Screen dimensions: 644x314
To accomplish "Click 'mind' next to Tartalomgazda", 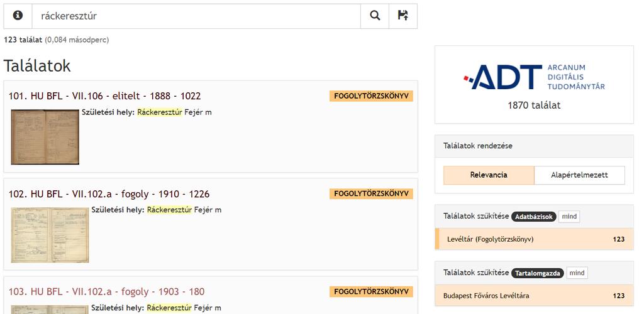I will 577,273.
